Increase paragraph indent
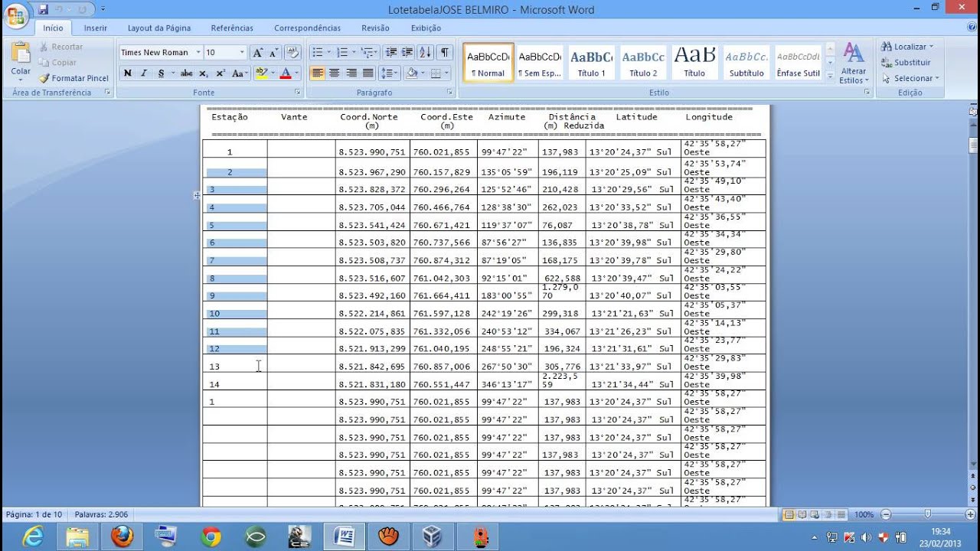 coord(407,53)
